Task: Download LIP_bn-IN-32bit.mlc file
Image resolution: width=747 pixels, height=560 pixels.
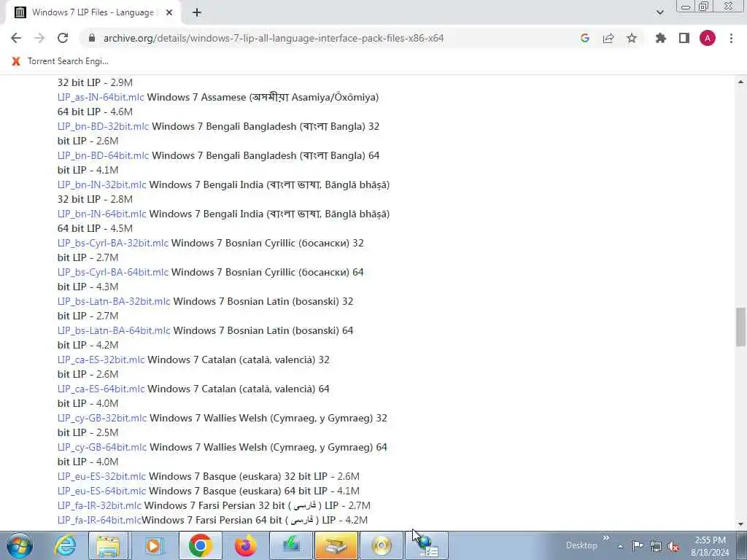Action: tap(101, 184)
